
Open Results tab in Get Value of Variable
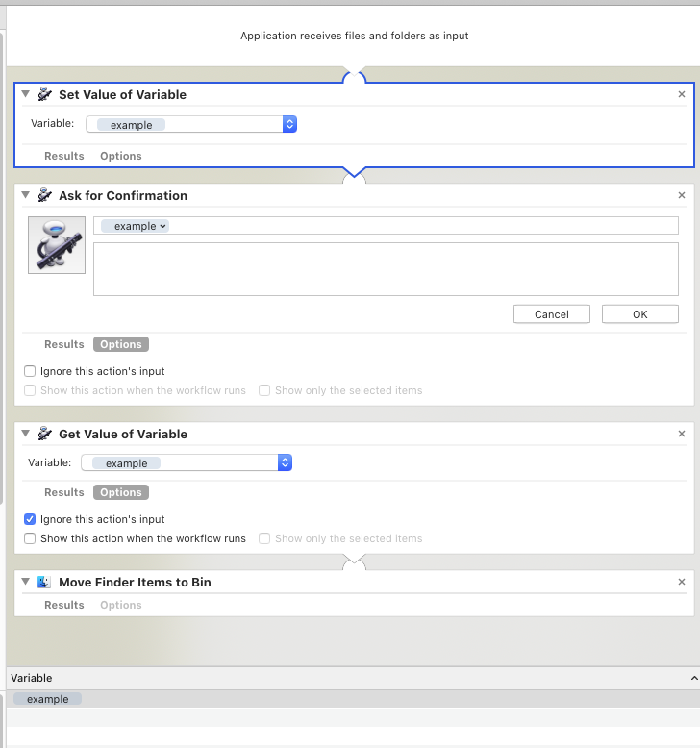pos(63,492)
